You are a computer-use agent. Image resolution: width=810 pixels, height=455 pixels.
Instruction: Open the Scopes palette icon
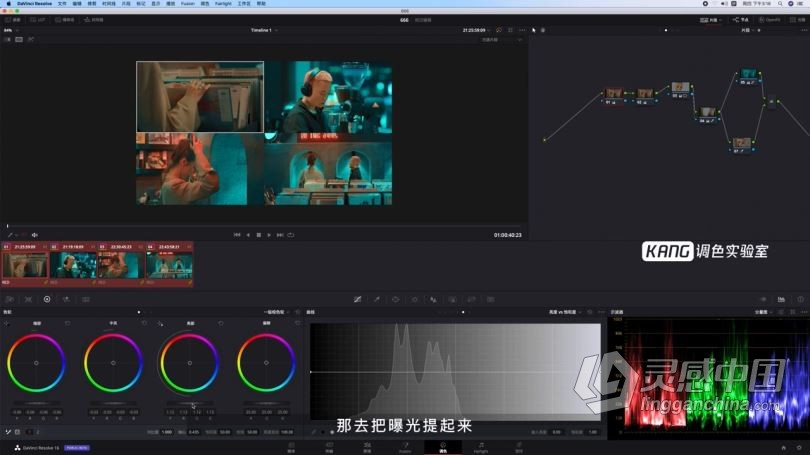coord(781,300)
